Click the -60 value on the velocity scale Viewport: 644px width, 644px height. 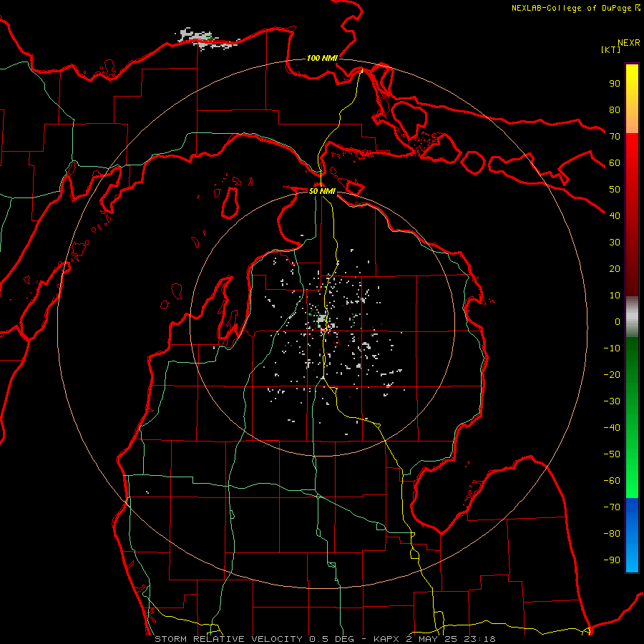coord(612,481)
